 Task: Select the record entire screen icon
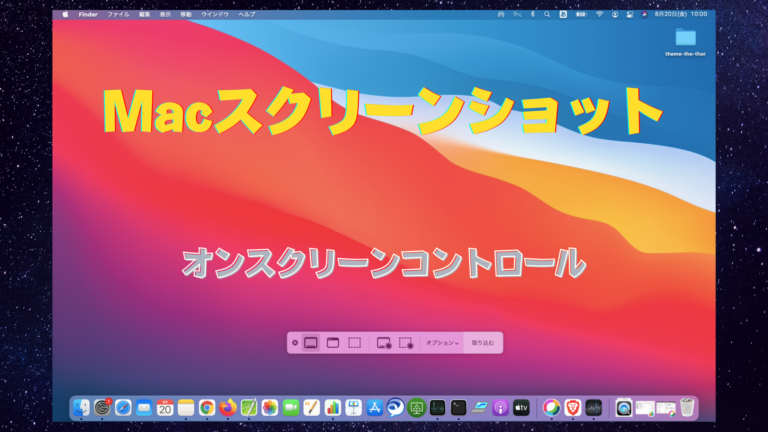click(384, 343)
